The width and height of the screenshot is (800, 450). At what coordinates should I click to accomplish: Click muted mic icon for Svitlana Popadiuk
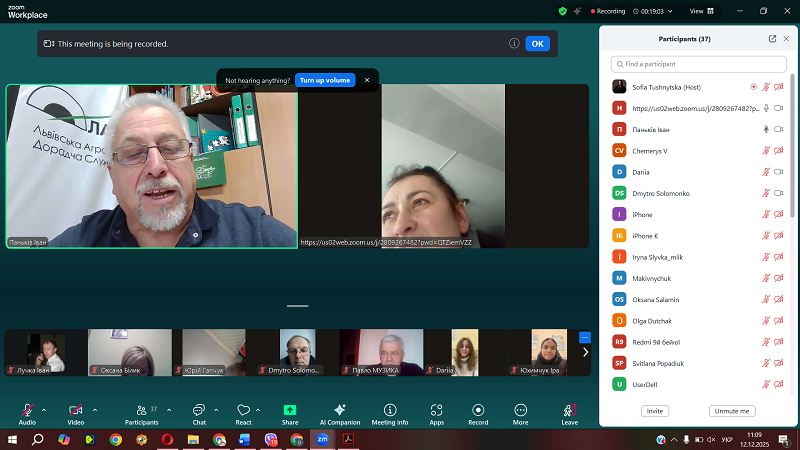(x=766, y=363)
